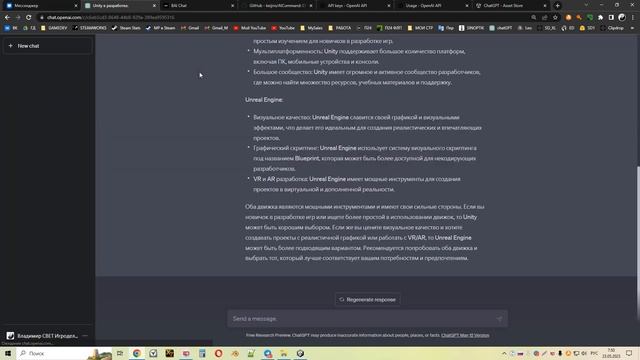Open the VK bookmark
This screenshot has height=360, width=640.
11,28
